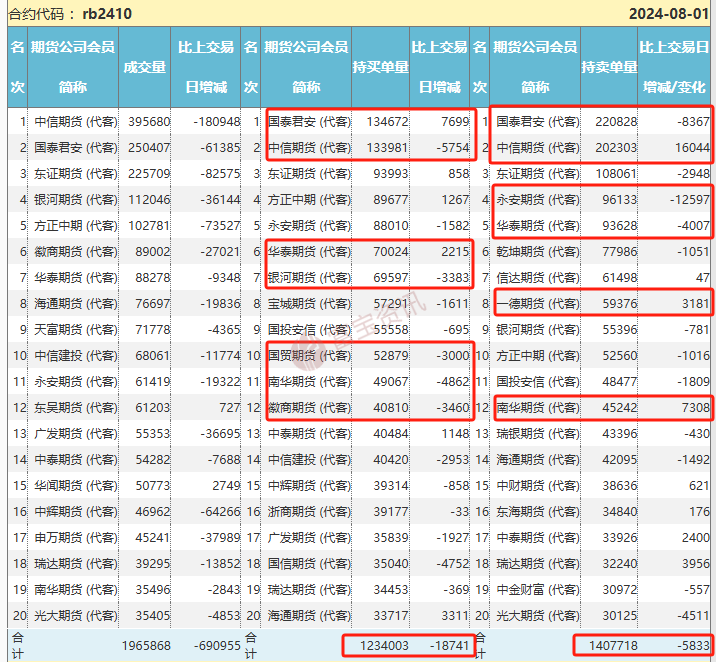Image resolution: width=716 pixels, height=662 pixels.
Task: Click the date 2024-08-01
Action: click(x=669, y=14)
